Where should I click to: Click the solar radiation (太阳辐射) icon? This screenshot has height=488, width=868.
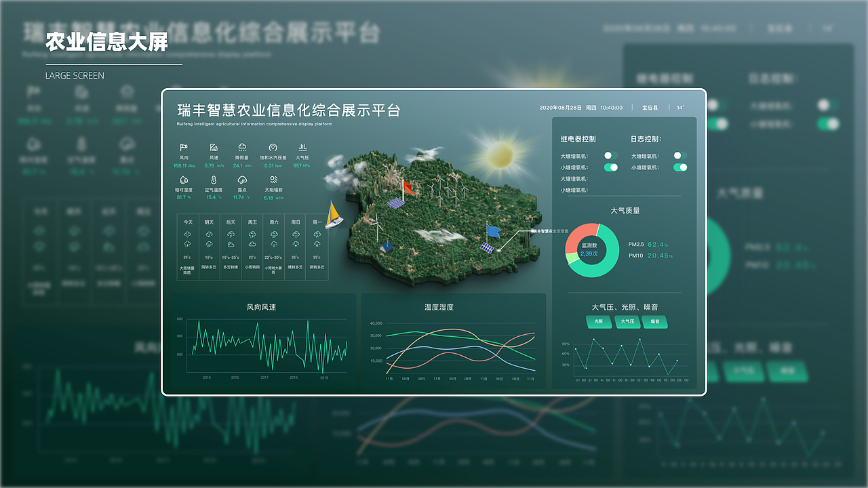click(x=273, y=180)
